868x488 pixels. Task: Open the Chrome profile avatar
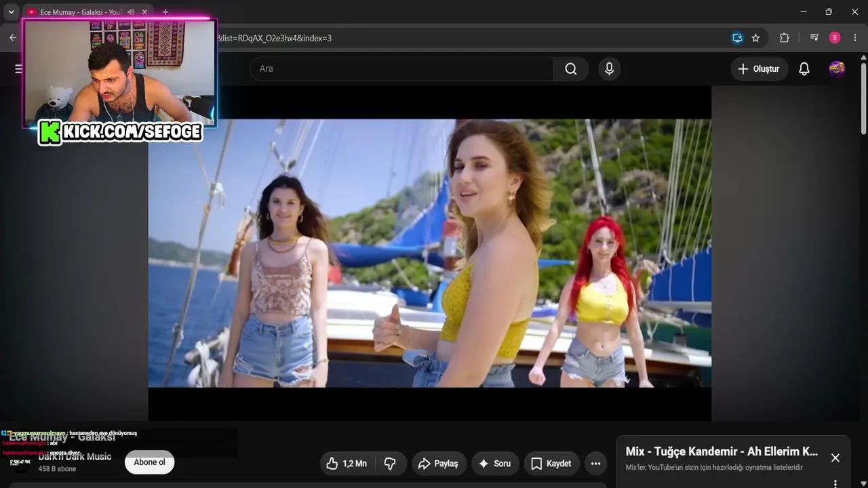(835, 38)
